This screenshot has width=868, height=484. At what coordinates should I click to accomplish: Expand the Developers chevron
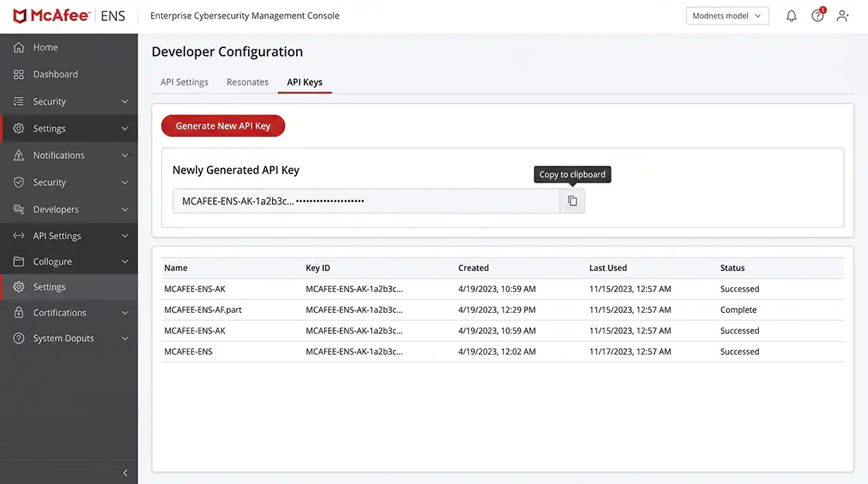[x=125, y=209]
